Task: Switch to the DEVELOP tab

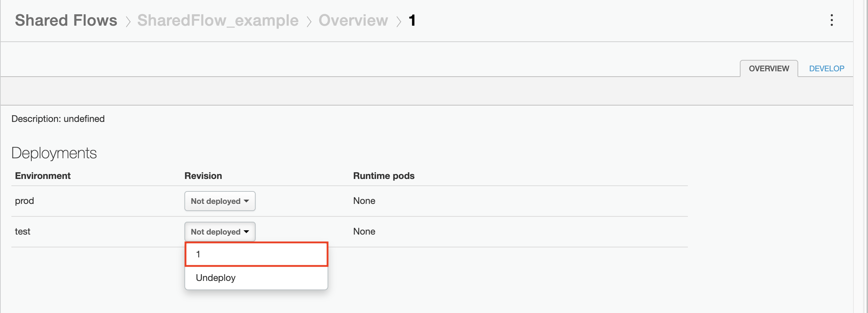Action: coord(826,68)
